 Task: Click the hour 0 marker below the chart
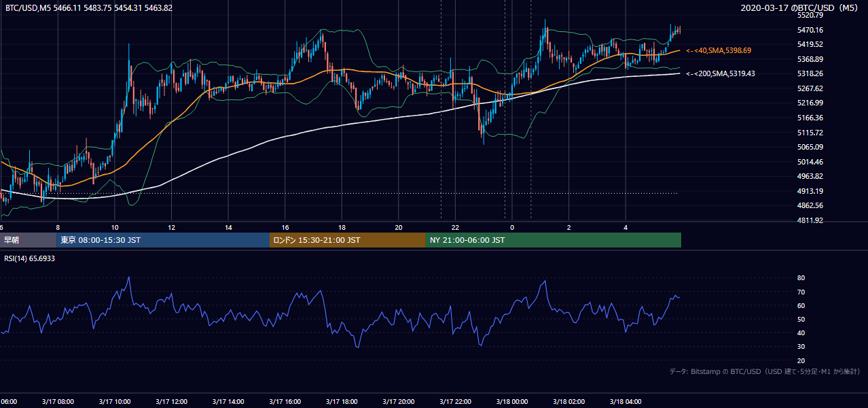click(512, 227)
